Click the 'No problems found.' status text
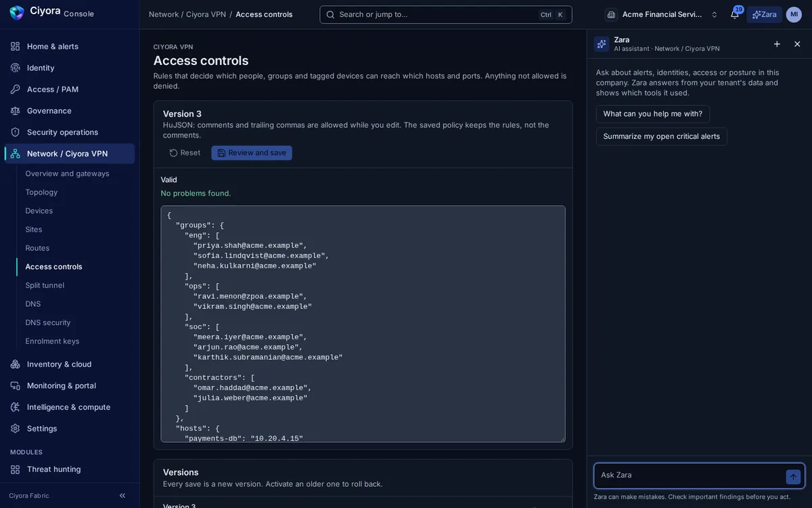The width and height of the screenshot is (812, 508). coord(196,194)
